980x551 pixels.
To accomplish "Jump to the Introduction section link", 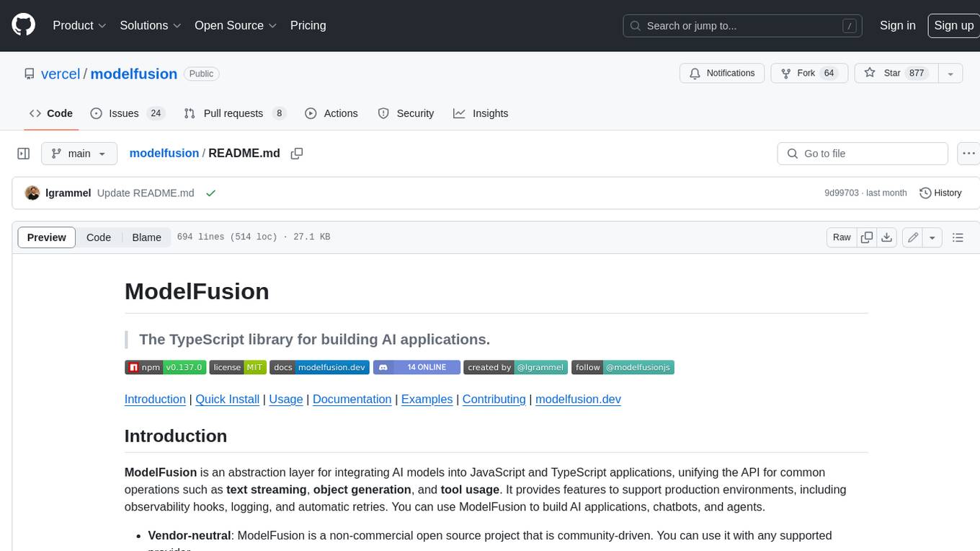I will (x=155, y=400).
